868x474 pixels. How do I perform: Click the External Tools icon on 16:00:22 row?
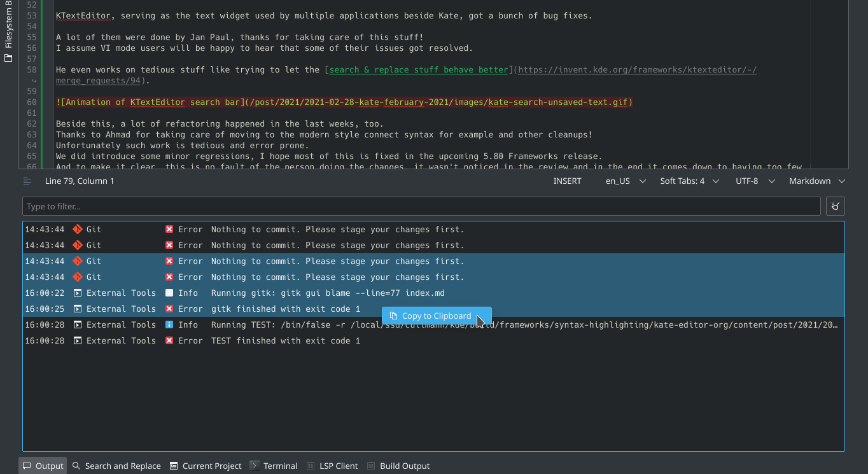pos(78,293)
